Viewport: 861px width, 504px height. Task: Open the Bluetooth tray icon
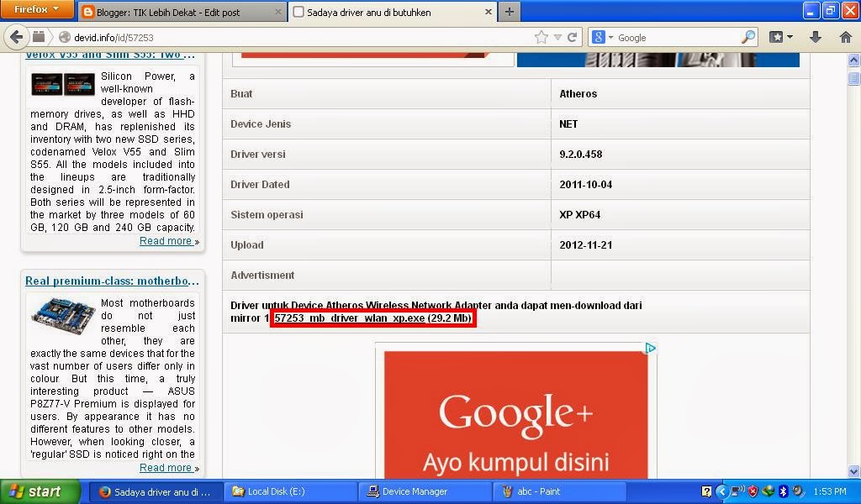pos(783,491)
